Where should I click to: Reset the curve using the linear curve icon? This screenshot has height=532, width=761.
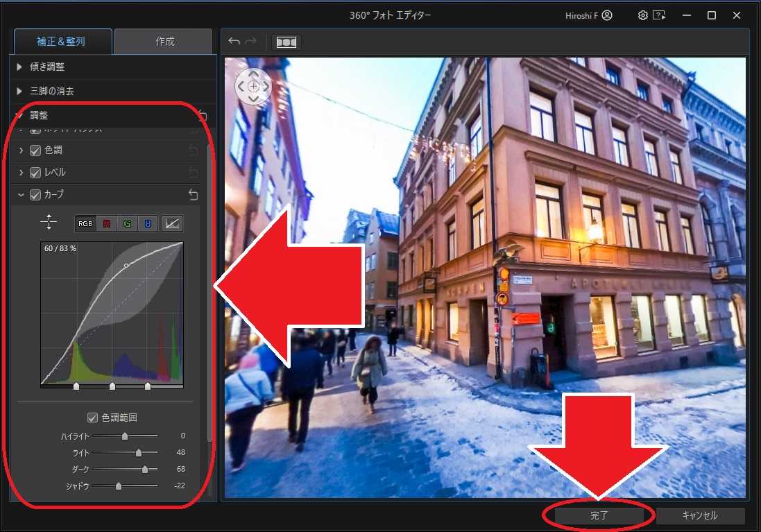(171, 223)
